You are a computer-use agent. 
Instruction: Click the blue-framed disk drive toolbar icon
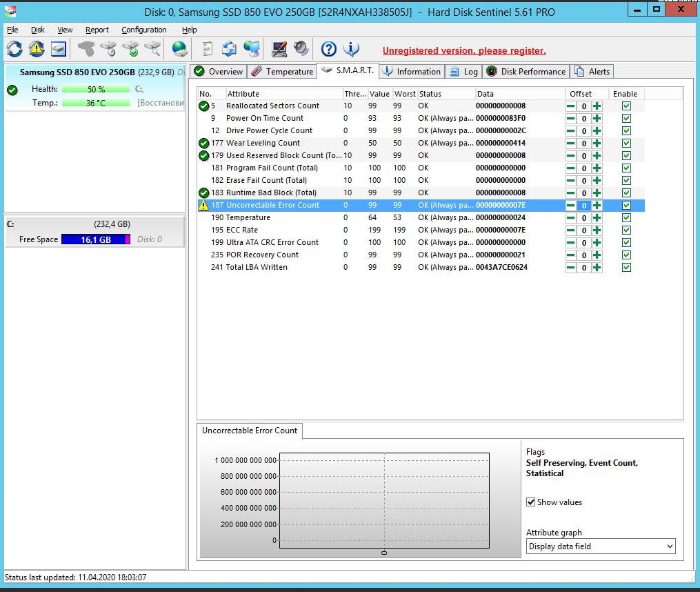59,49
